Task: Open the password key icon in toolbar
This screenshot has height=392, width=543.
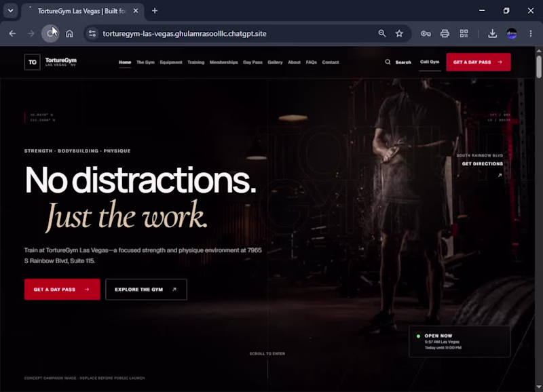Action: (426, 33)
